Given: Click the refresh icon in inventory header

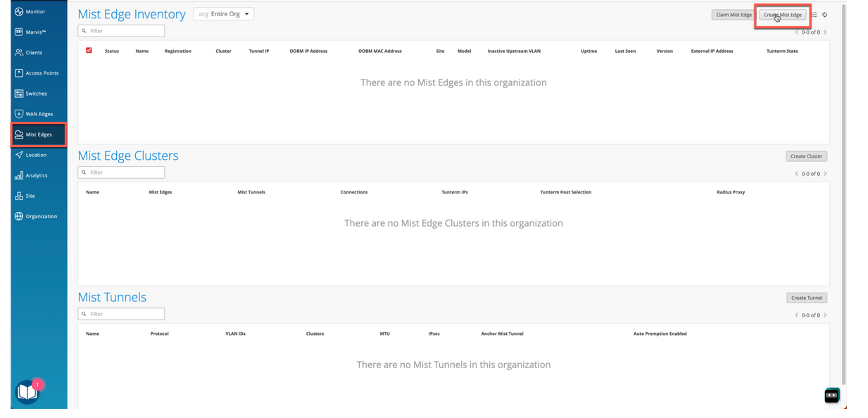Looking at the screenshot, I should pos(824,15).
